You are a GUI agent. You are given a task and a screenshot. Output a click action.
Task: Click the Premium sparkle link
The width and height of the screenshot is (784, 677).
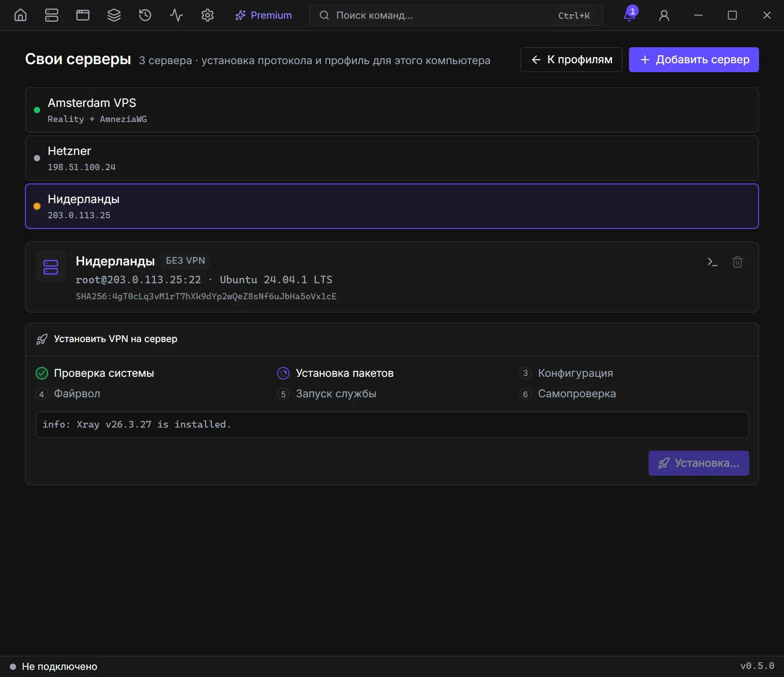coord(263,15)
